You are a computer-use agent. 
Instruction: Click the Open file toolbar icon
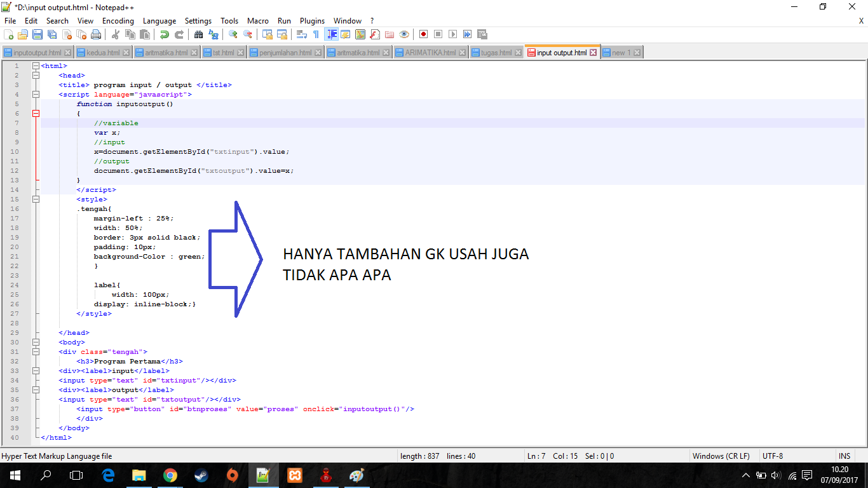[23, 34]
